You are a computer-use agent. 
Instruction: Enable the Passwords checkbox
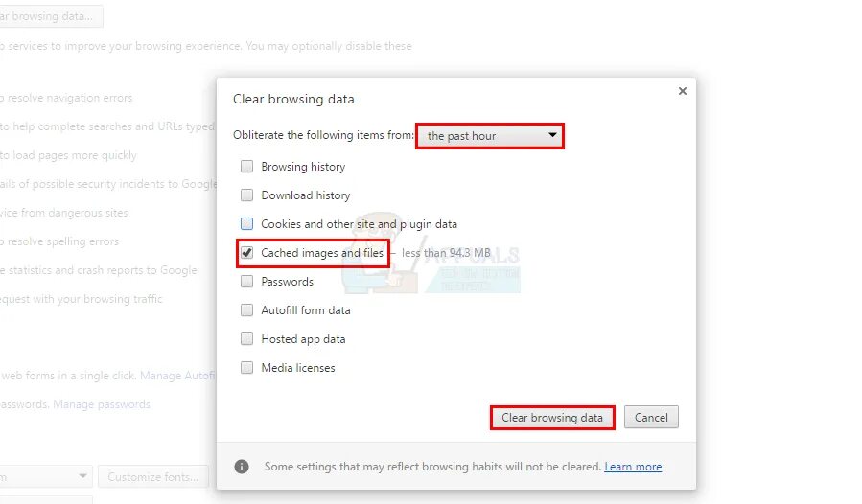pyautogui.click(x=246, y=282)
